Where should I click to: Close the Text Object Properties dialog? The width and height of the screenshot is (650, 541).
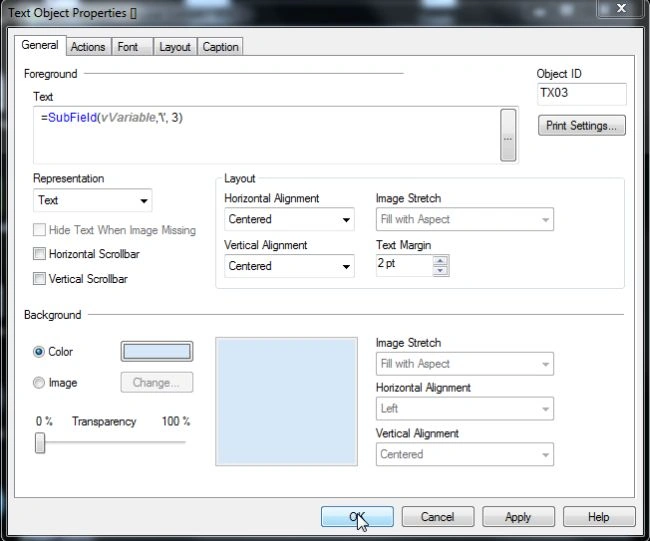tap(621, 8)
